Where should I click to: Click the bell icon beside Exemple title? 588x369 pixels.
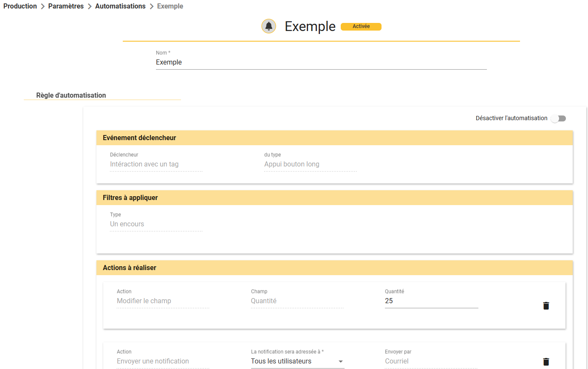(x=269, y=26)
